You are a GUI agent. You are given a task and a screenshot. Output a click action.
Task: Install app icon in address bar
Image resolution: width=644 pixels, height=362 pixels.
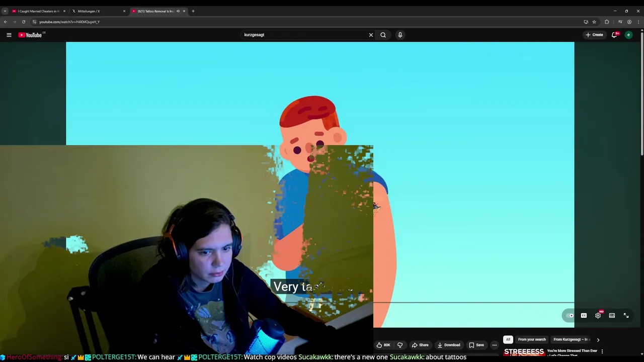[x=586, y=22]
